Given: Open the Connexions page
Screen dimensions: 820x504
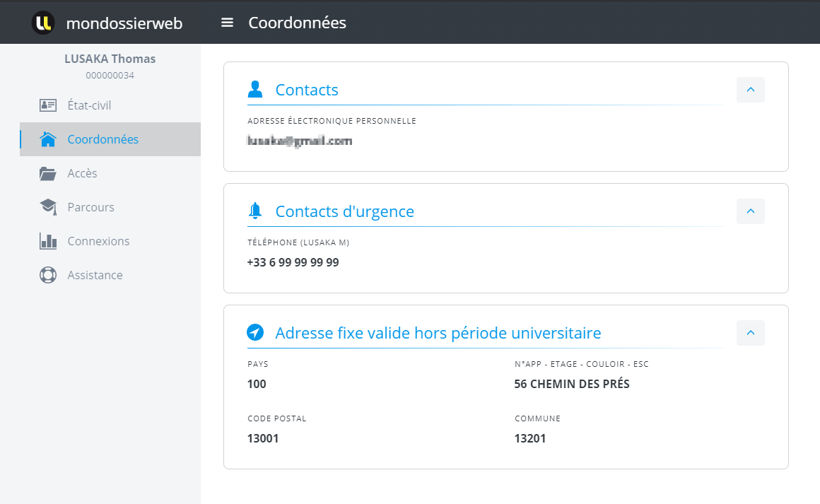Looking at the screenshot, I should tap(98, 241).
